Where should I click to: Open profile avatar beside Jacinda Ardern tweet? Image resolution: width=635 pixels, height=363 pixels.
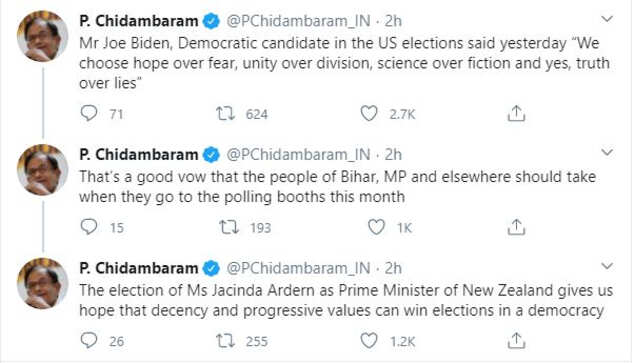click(x=42, y=283)
